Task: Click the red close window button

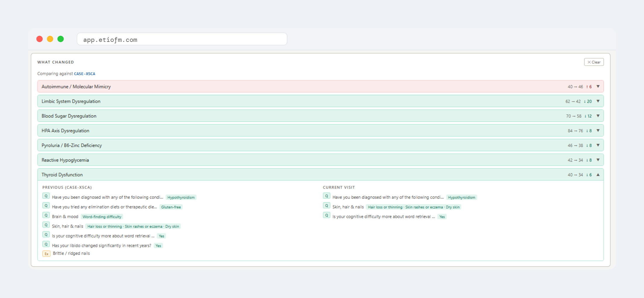Action: point(40,39)
